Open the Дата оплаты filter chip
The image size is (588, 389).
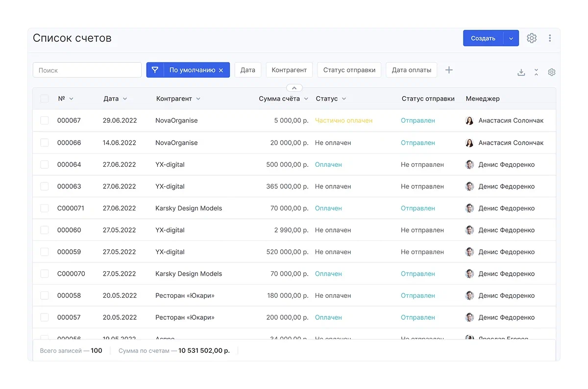pos(411,70)
